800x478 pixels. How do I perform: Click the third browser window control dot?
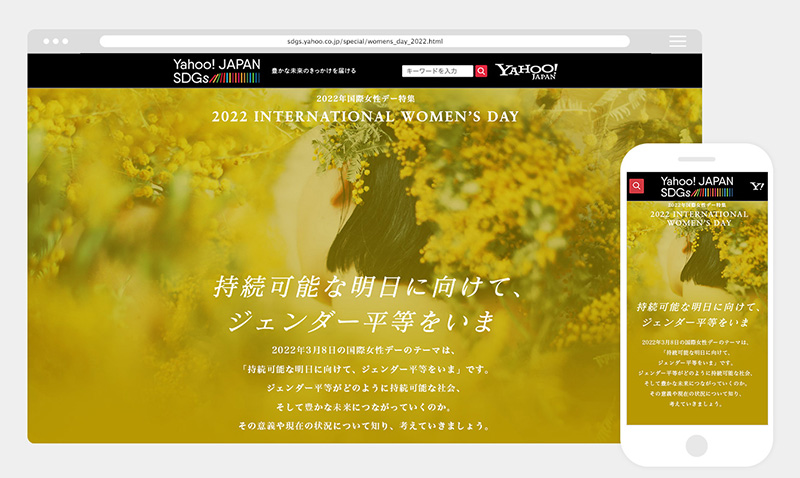[x=66, y=41]
